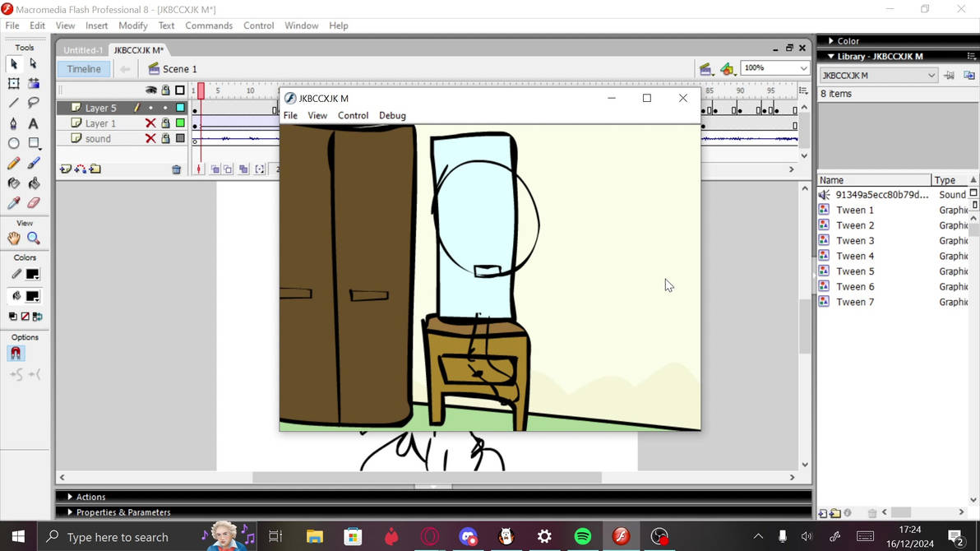980x551 pixels.
Task: Click Add Motion Guide icon
Action: [x=81, y=169]
